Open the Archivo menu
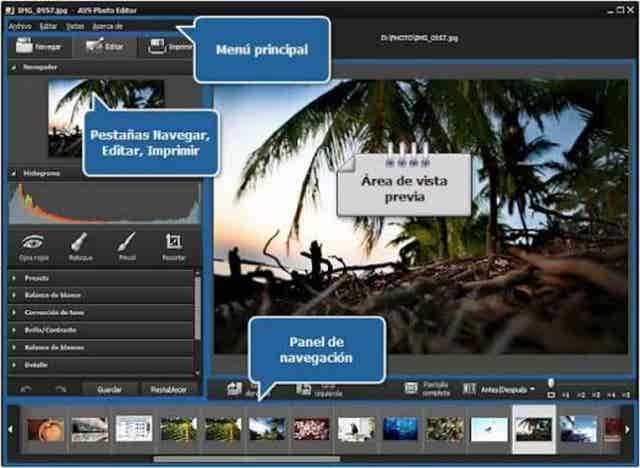 tap(19, 25)
